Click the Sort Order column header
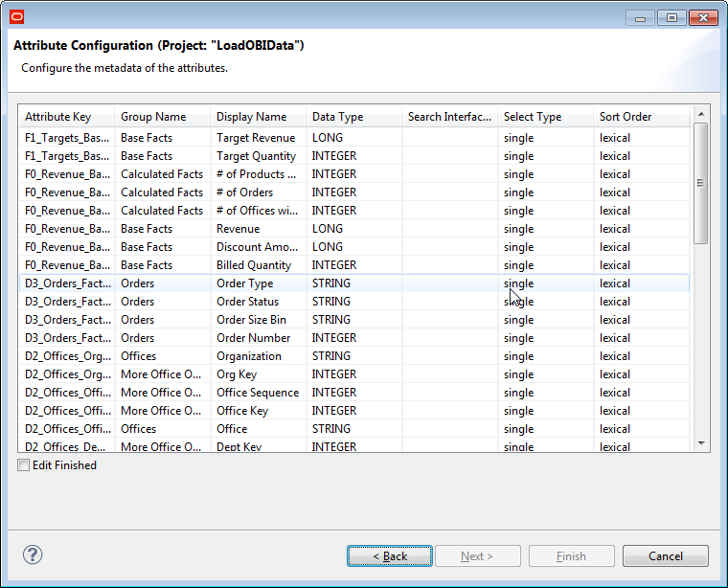 (x=641, y=117)
